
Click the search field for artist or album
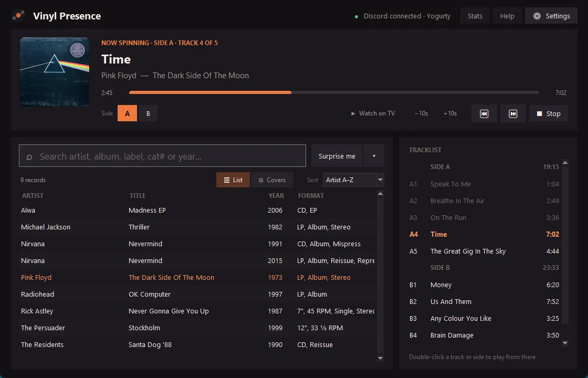click(x=162, y=155)
